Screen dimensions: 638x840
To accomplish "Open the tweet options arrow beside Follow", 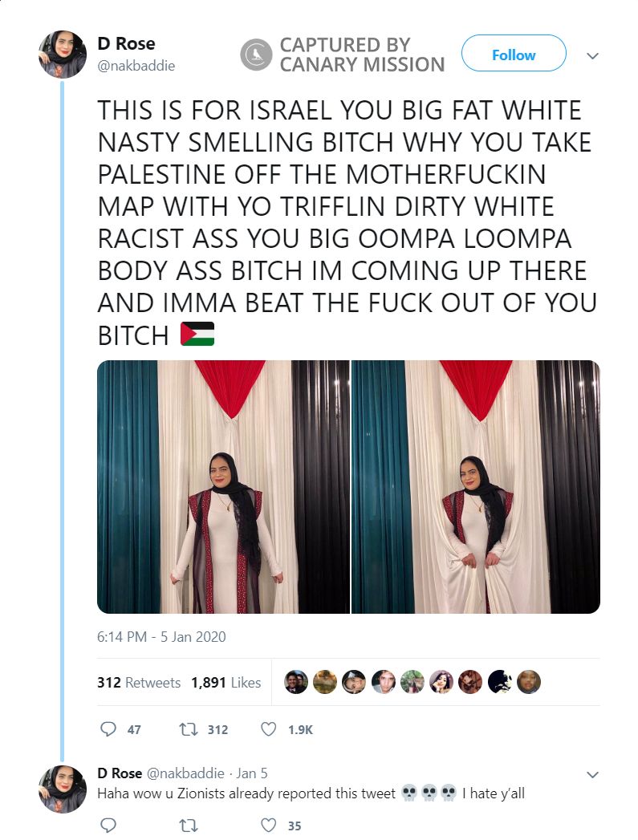I will [592, 56].
